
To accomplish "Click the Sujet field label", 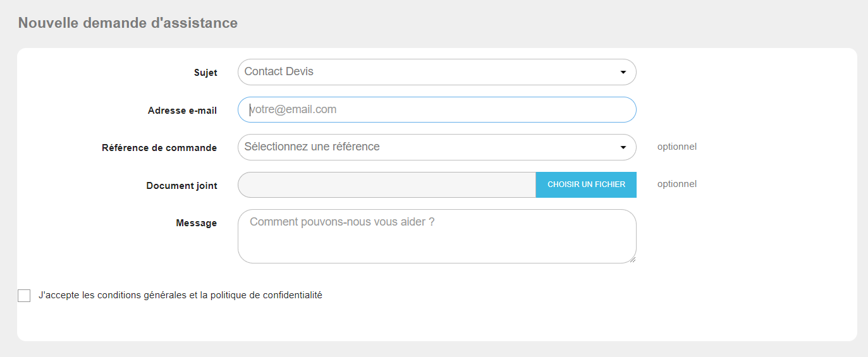I will 205,73.
